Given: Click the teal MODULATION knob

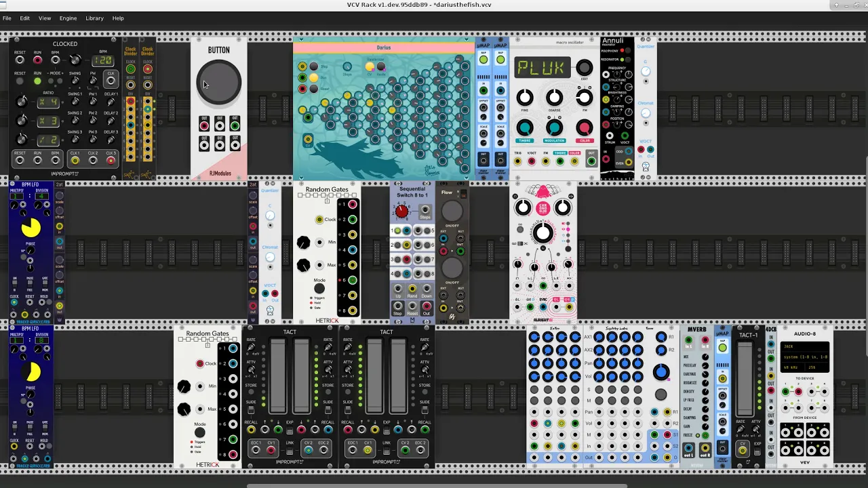Looking at the screenshot, I should 554,127.
